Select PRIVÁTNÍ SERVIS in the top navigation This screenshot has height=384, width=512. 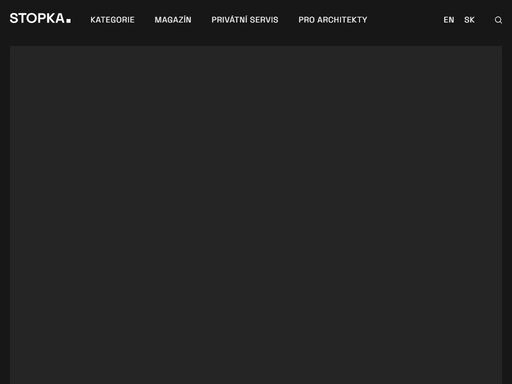(x=245, y=20)
